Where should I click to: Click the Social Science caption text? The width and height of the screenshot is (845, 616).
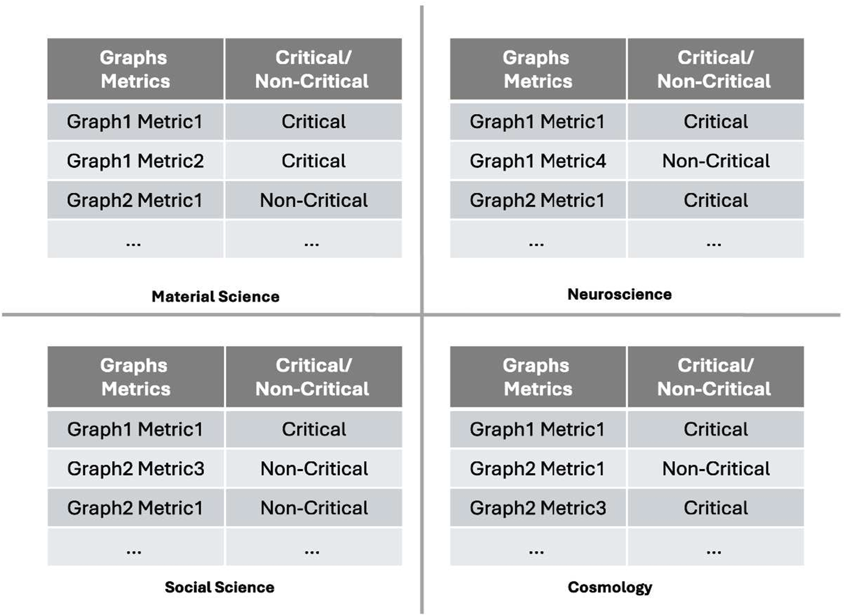[x=219, y=587]
